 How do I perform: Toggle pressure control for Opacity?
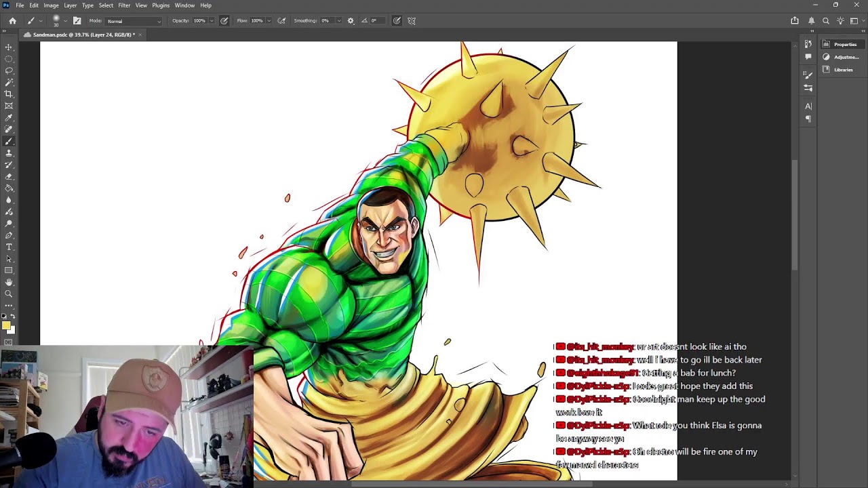(224, 21)
